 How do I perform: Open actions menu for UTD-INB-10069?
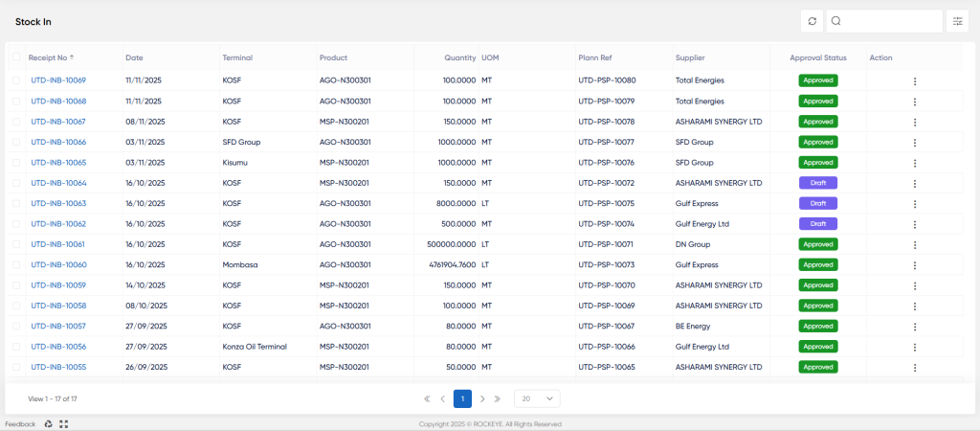[914, 81]
